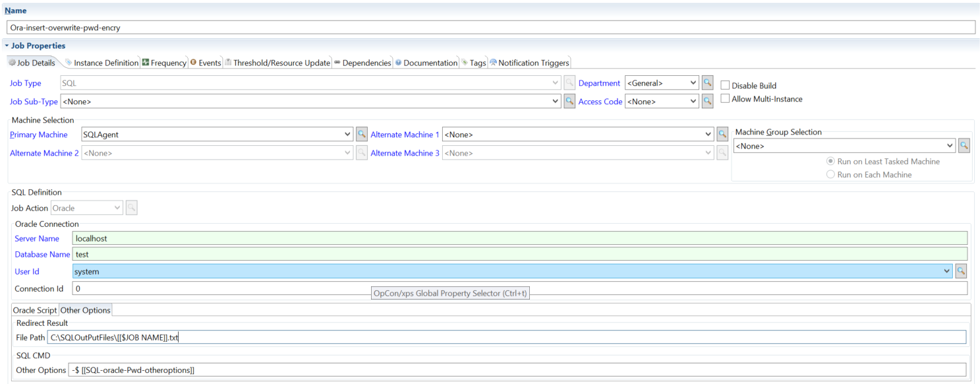Click the Job Sub-Type label link

tap(34, 102)
